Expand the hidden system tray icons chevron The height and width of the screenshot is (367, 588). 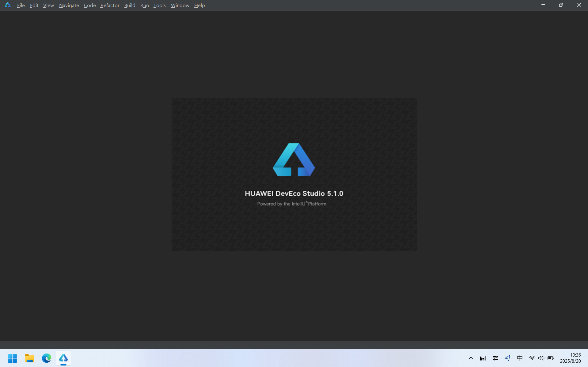471,358
